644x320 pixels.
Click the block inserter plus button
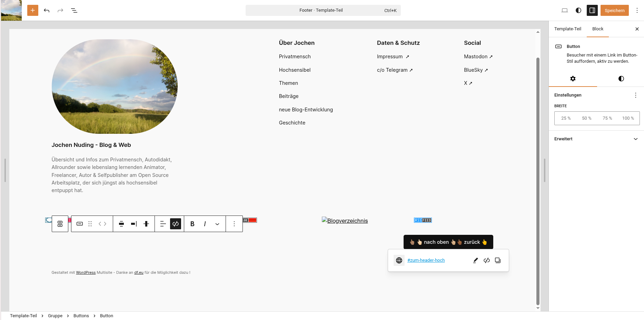[33, 10]
